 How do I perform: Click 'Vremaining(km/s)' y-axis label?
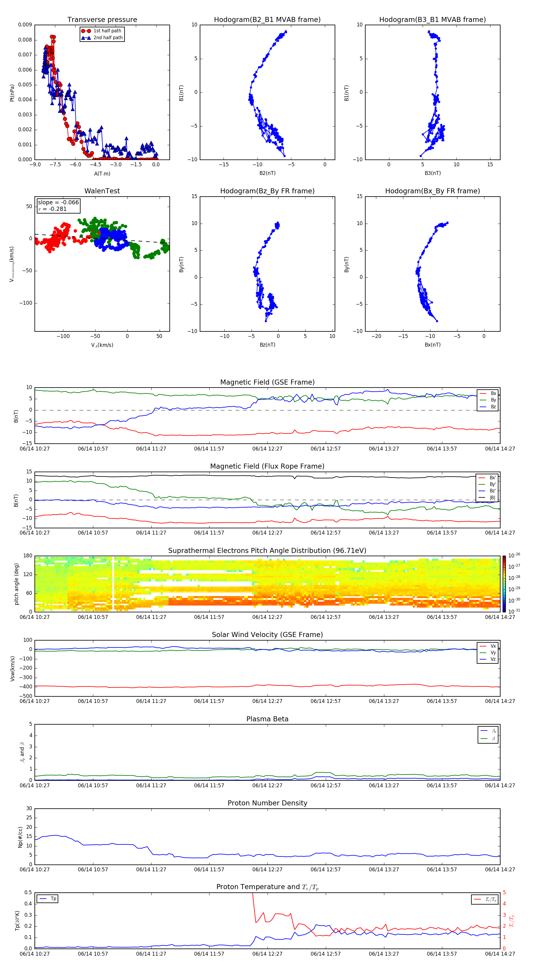point(12,264)
